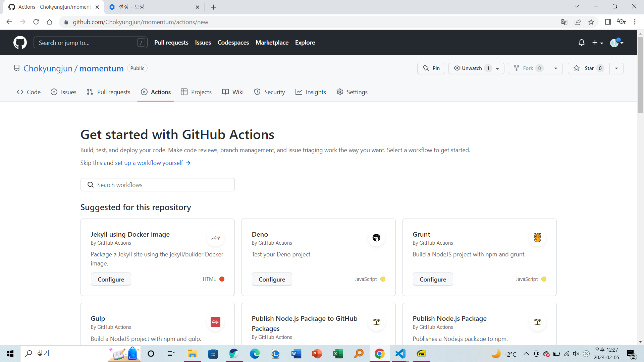The height and width of the screenshot is (362, 644).
Task: Open the repository Issues tab
Action: point(63,92)
